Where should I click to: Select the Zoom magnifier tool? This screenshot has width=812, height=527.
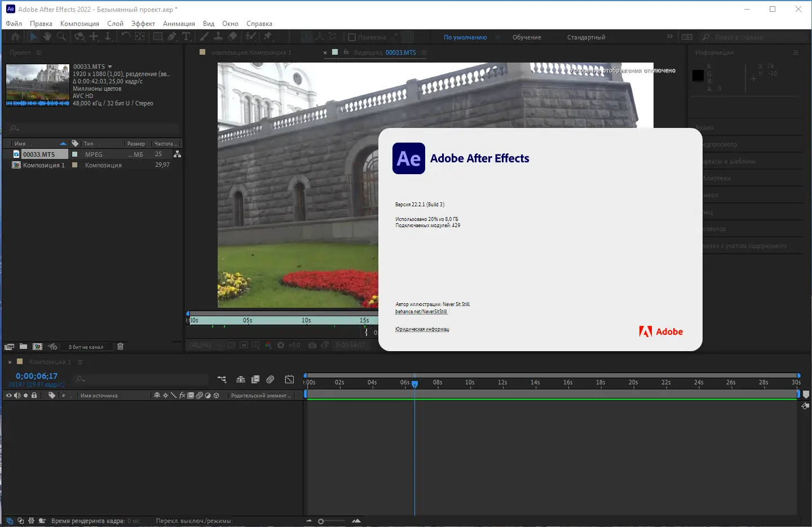click(61, 37)
